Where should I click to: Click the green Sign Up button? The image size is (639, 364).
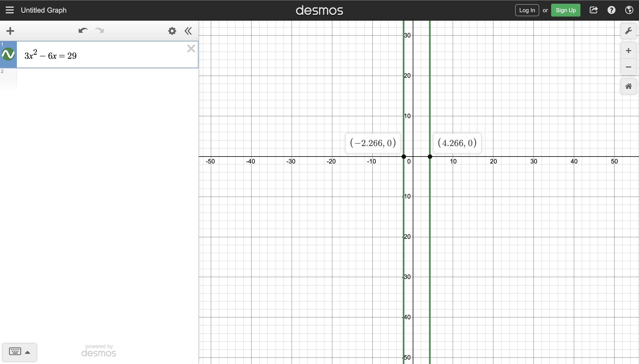pyautogui.click(x=565, y=10)
